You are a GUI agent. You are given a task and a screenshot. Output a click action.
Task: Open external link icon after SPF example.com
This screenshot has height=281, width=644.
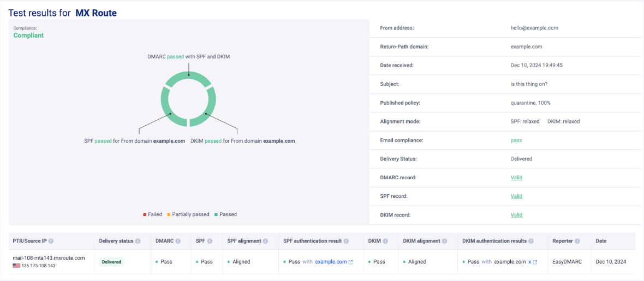coord(350,262)
